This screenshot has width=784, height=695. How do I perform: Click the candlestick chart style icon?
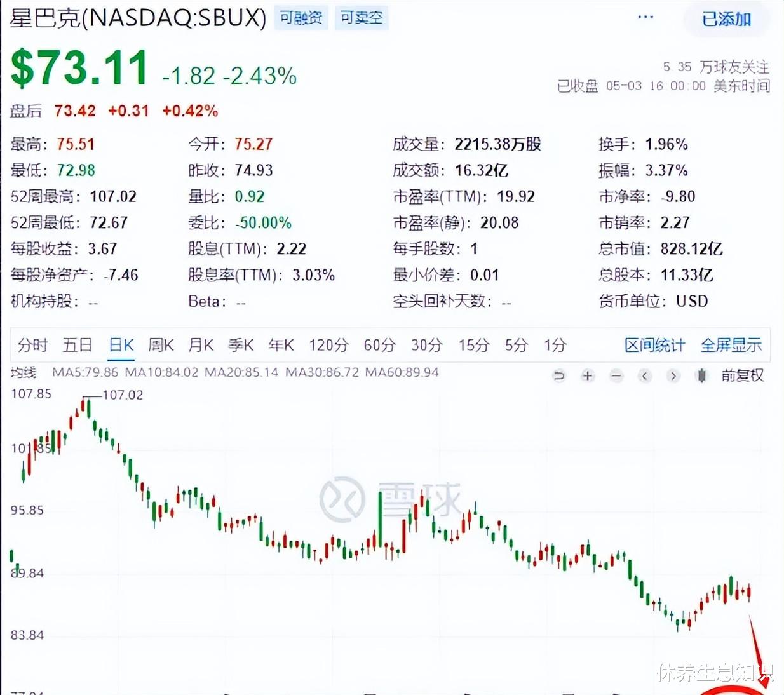(x=701, y=375)
